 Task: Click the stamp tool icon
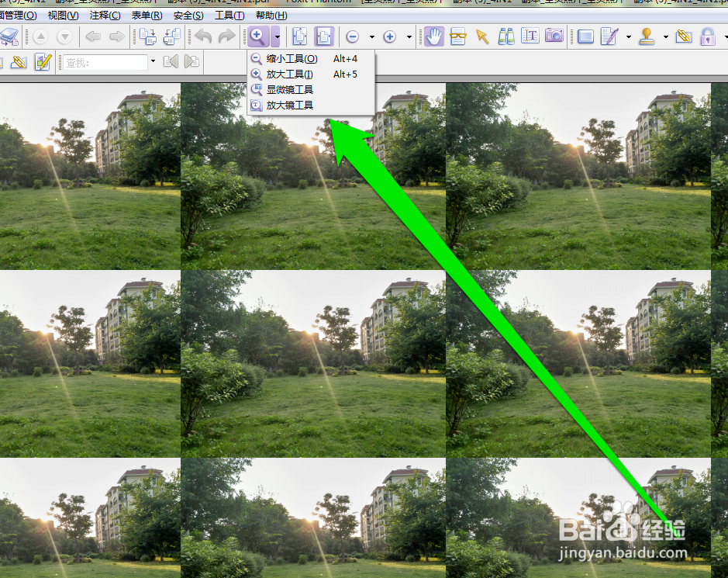[647, 36]
